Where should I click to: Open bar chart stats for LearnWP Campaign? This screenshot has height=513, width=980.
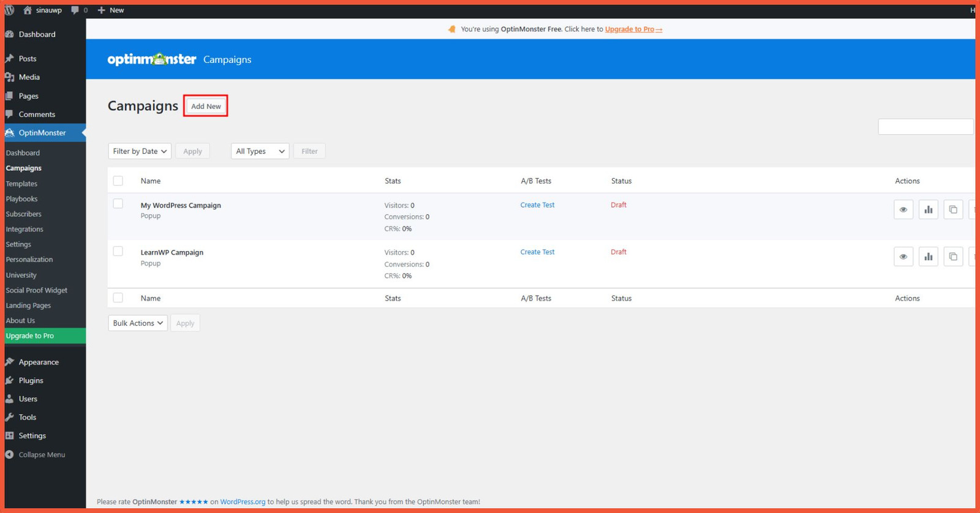pos(929,256)
